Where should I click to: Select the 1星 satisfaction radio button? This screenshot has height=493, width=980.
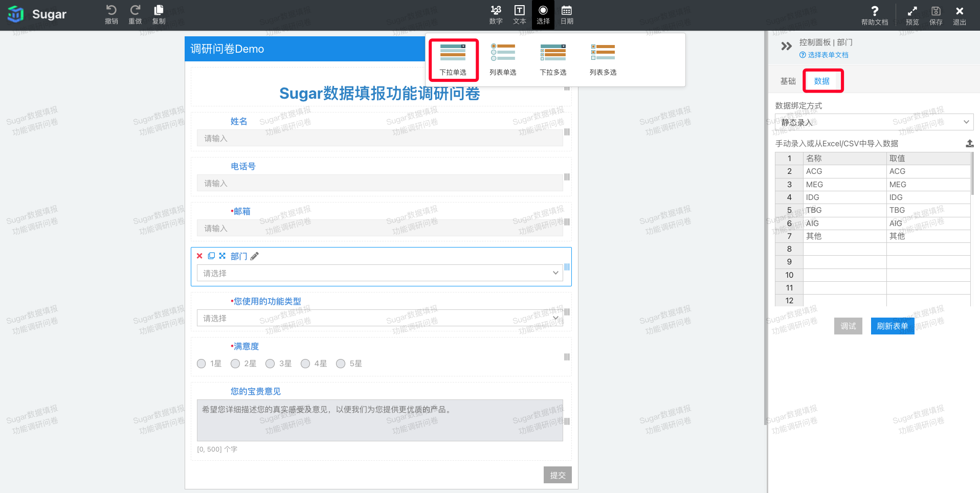[x=201, y=364]
